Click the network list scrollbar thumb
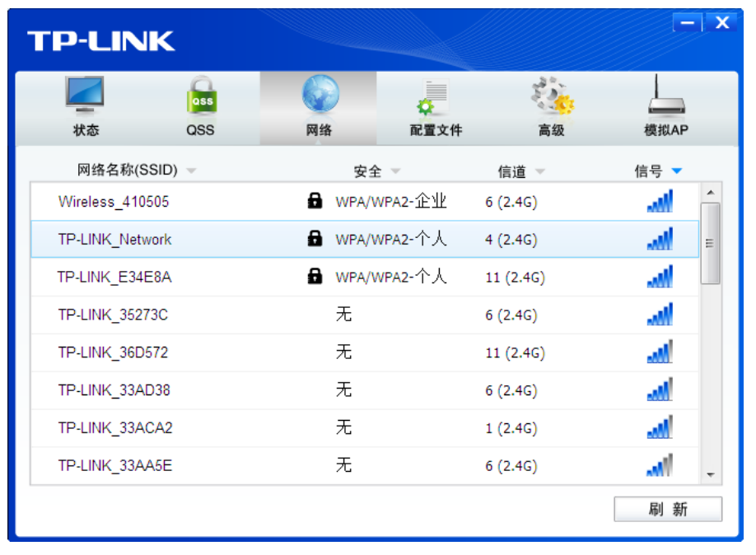Viewport: 756px width, 555px height. click(x=710, y=243)
